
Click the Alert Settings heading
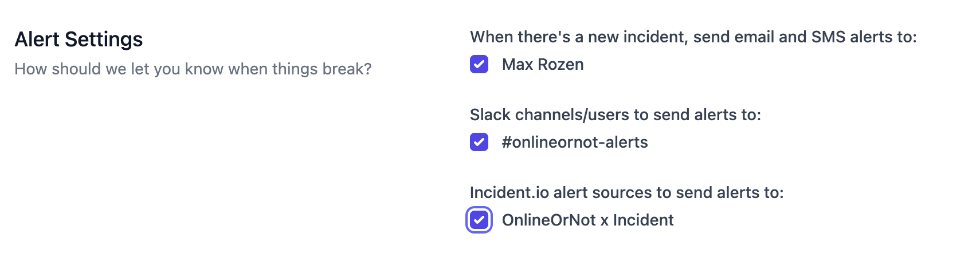[x=79, y=39]
